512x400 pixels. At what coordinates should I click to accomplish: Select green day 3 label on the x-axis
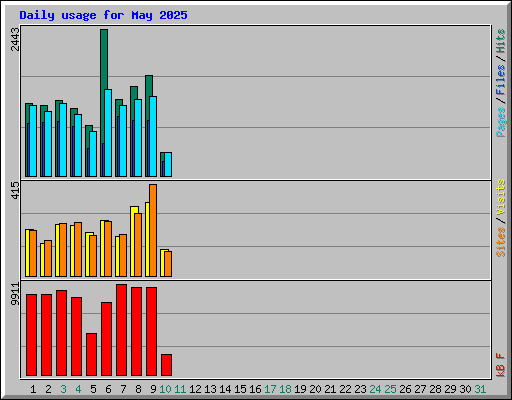pos(63,389)
